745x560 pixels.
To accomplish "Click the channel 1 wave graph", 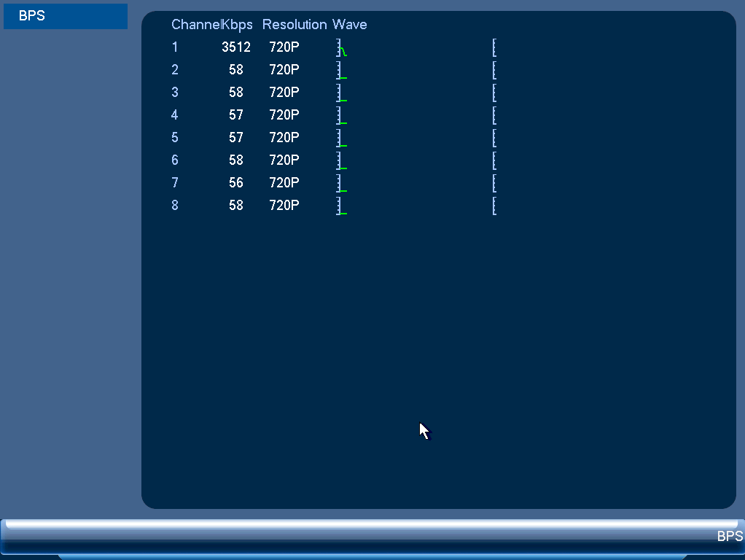I will coord(416,47).
